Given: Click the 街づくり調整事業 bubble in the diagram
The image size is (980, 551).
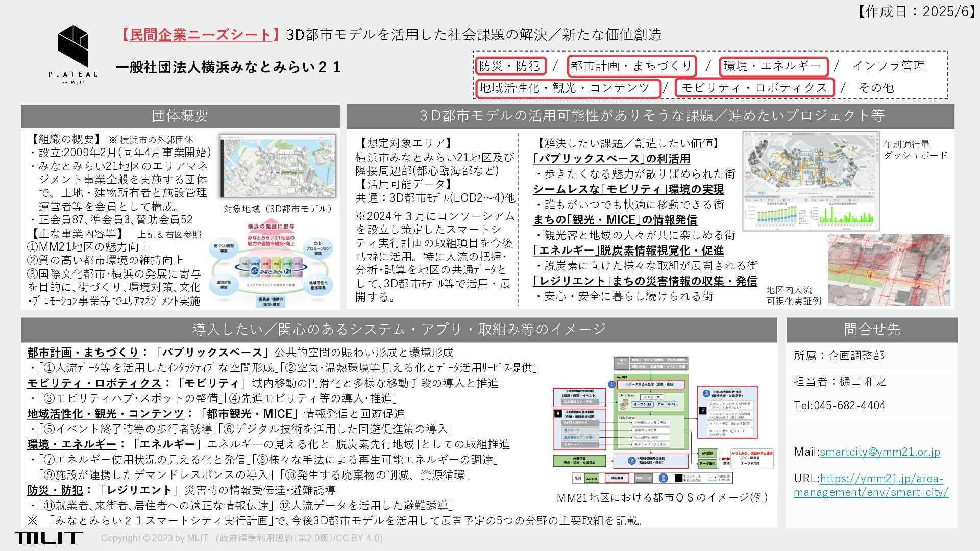Looking at the screenshot, I should (x=224, y=248).
